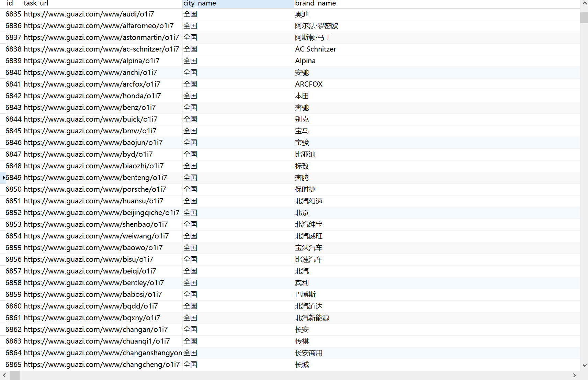Click city_name cell in row 6846
Screen dimensions: 588x380
(x=238, y=143)
